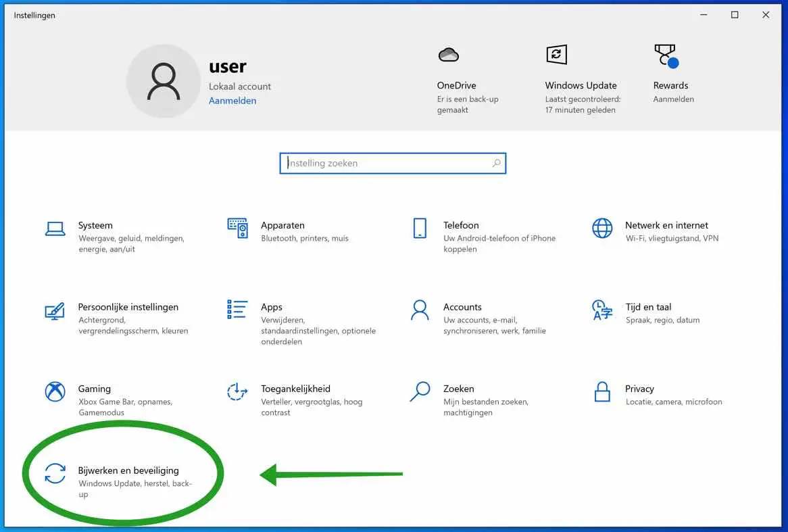
Task: Select the Persoonlijke instellingen title
Action: [x=128, y=307]
